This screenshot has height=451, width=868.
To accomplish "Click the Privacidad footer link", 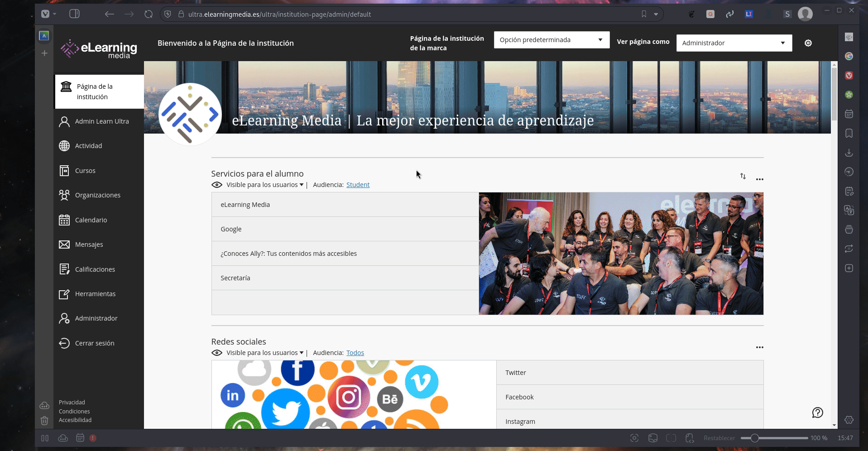I will pyautogui.click(x=72, y=403).
